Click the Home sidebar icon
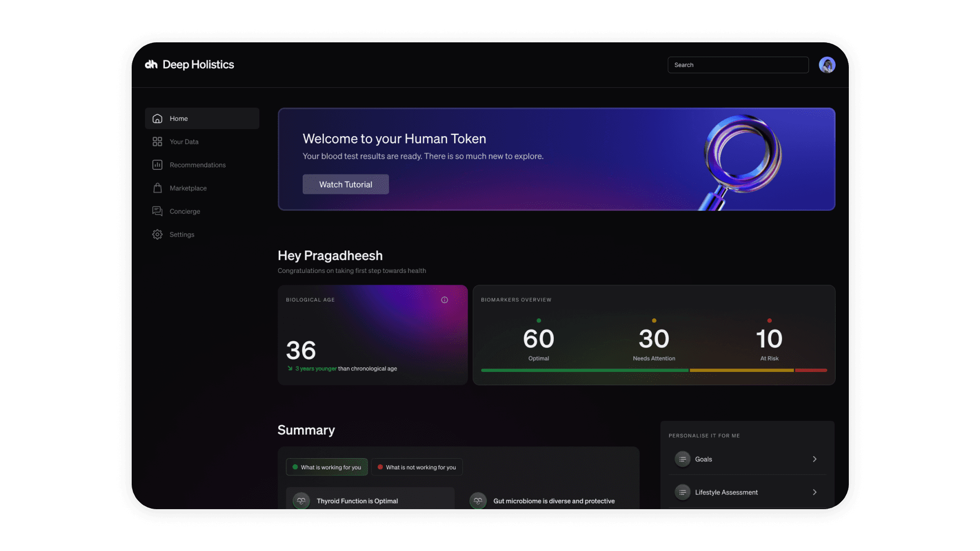This screenshot has width=980, height=551. (157, 118)
